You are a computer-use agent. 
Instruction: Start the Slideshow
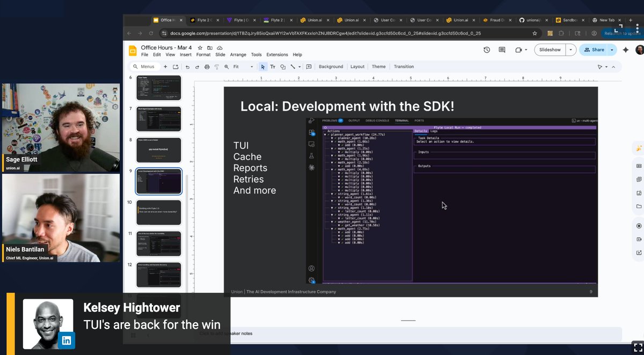pyautogui.click(x=550, y=50)
